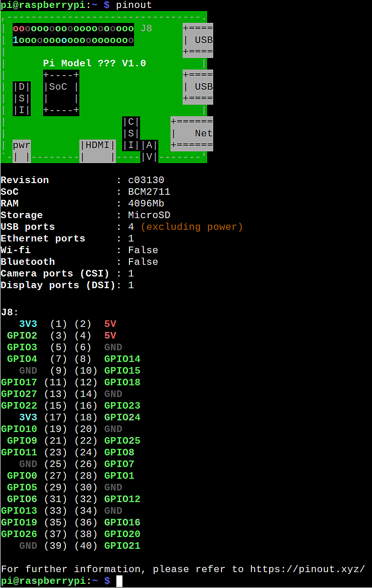Click GPIO19 at pin 35
This screenshot has height=588, width=372.
tap(19, 522)
